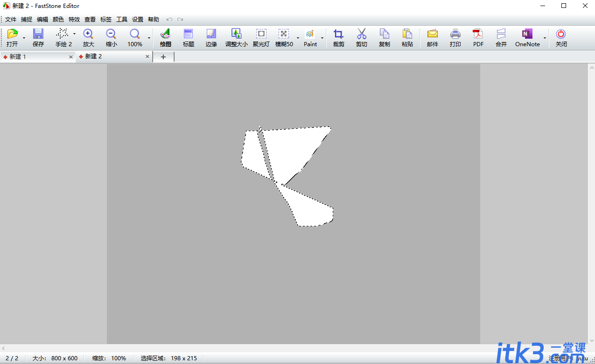This screenshot has width=595, height=364.
Task: Open image in Paint icon
Action: coord(310,34)
